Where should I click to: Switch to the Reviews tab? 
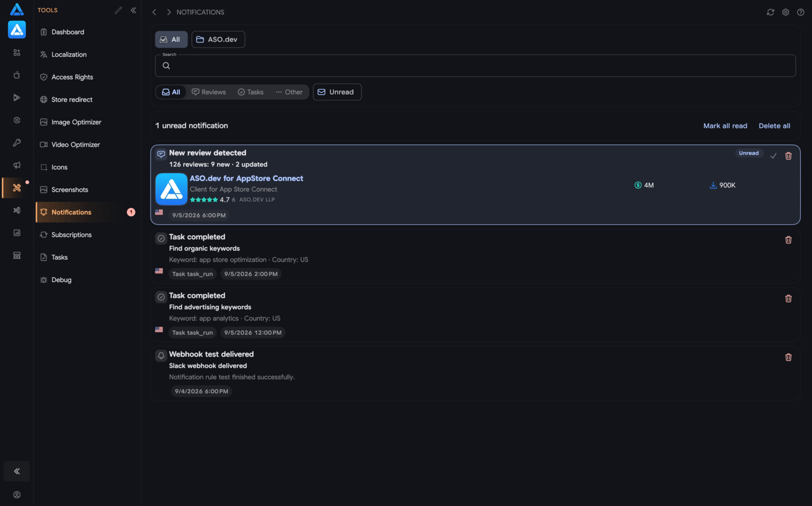(x=209, y=92)
